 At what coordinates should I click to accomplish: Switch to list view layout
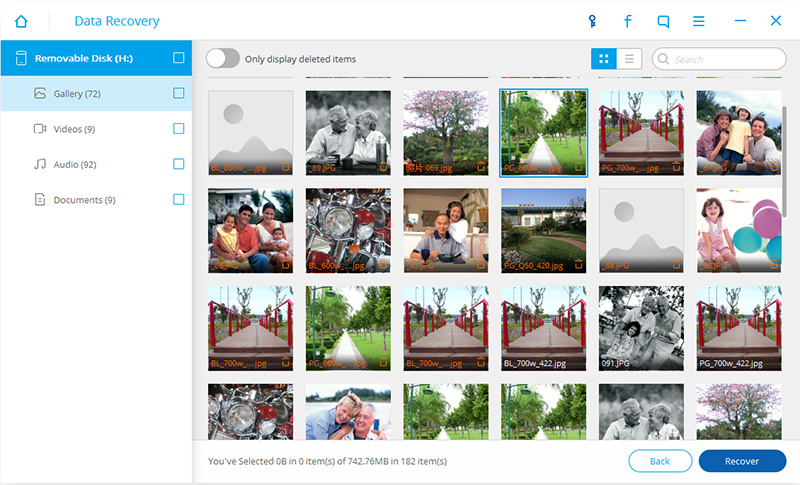point(629,59)
